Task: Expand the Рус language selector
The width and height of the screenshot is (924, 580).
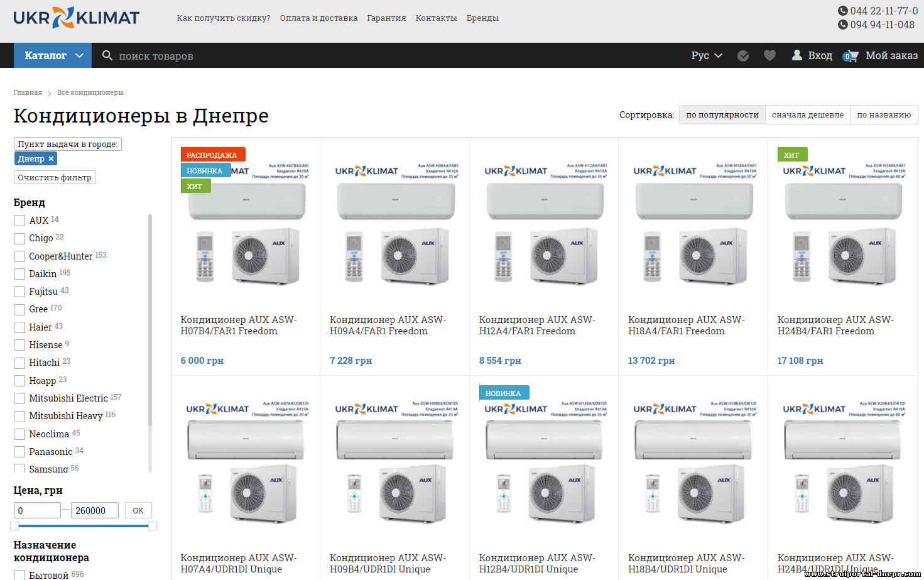Action: pos(707,55)
